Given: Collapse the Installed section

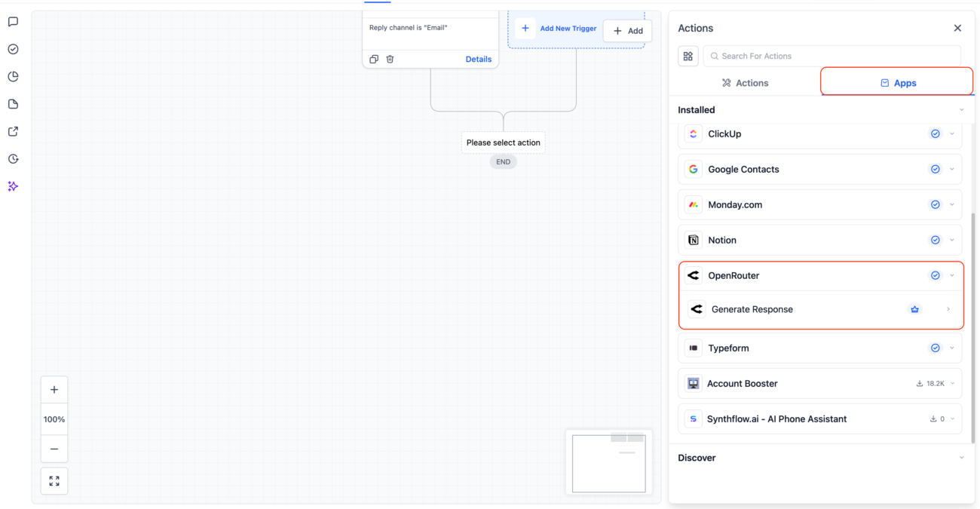Looking at the screenshot, I should pyautogui.click(x=960, y=109).
